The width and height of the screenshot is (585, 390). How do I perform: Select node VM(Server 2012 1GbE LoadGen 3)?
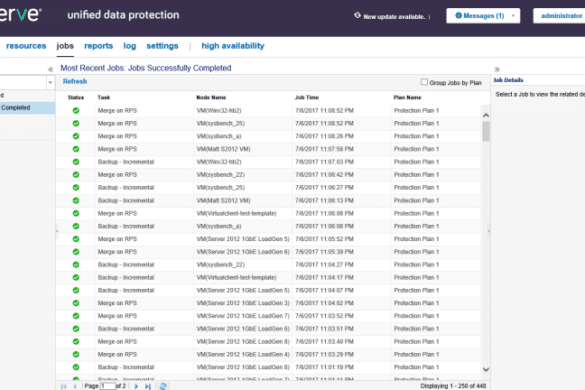tap(243, 303)
